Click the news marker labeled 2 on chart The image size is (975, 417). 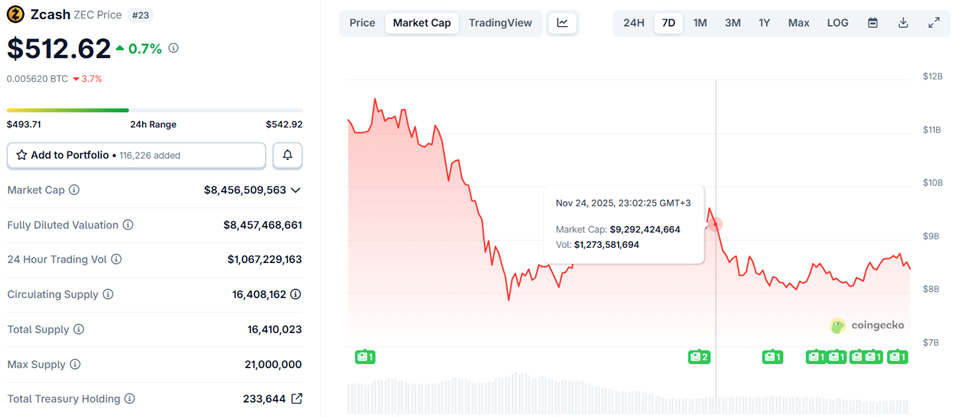pyautogui.click(x=699, y=357)
